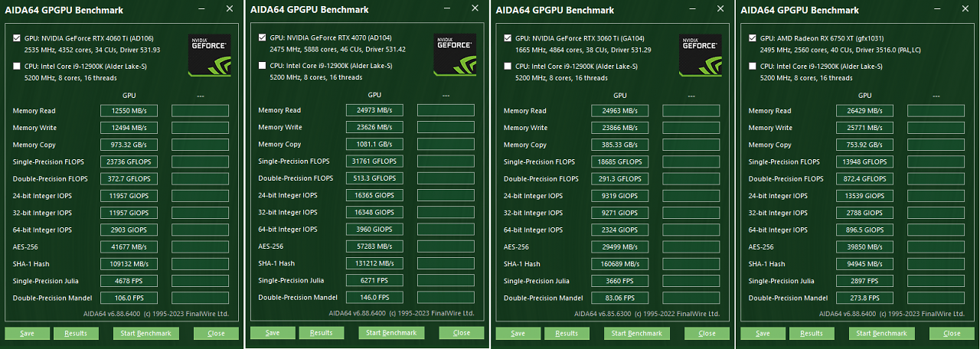Click the 2495 MHz, 2560 cores GPU details line

click(x=839, y=49)
